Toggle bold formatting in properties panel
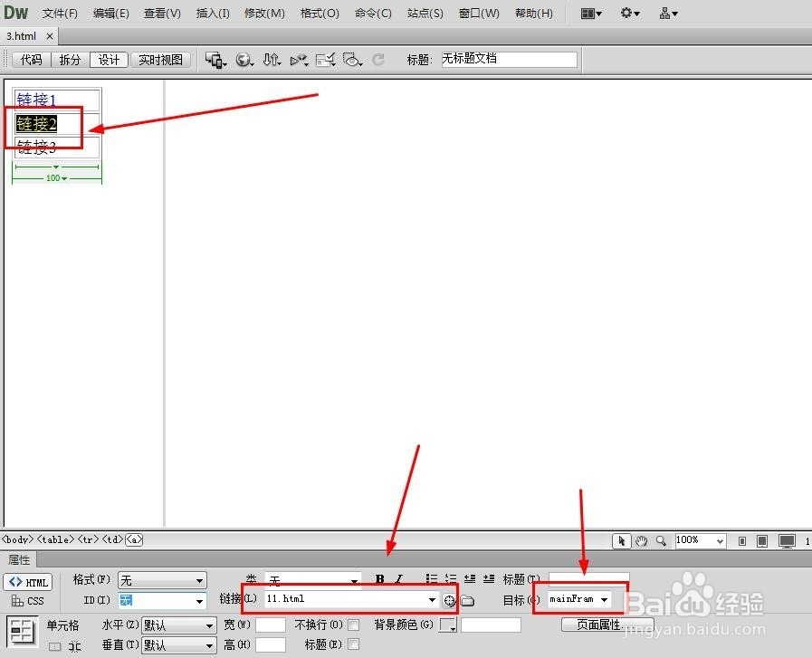Viewport: 812px width, 658px height. point(379,579)
